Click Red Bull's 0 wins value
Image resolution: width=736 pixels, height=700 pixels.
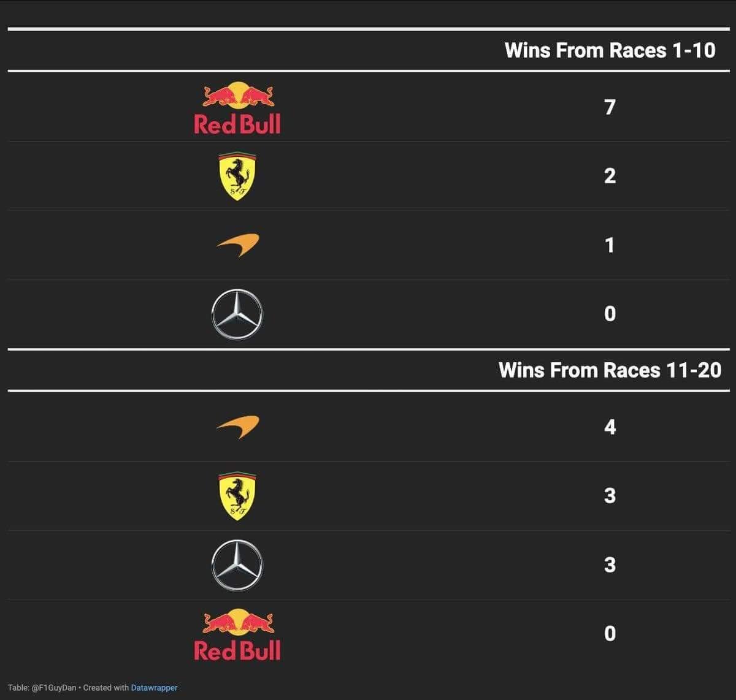pyautogui.click(x=610, y=634)
